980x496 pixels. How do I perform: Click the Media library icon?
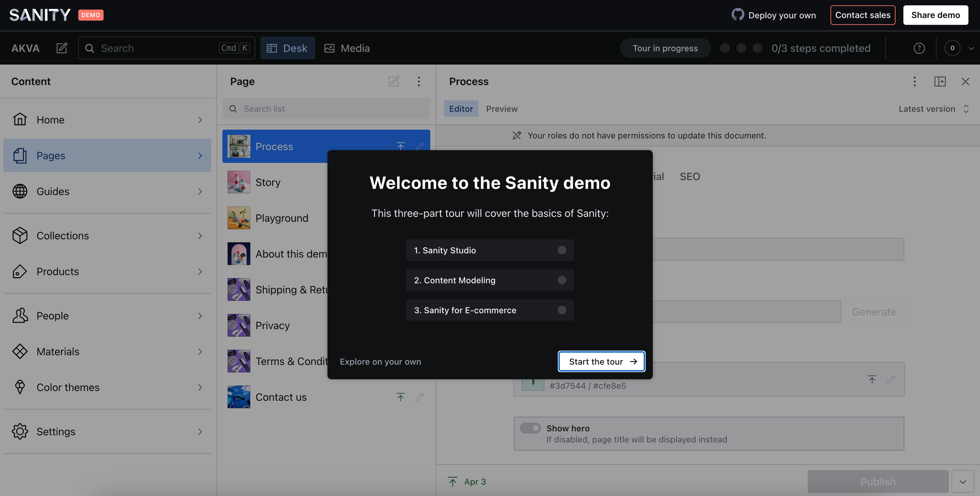329,47
